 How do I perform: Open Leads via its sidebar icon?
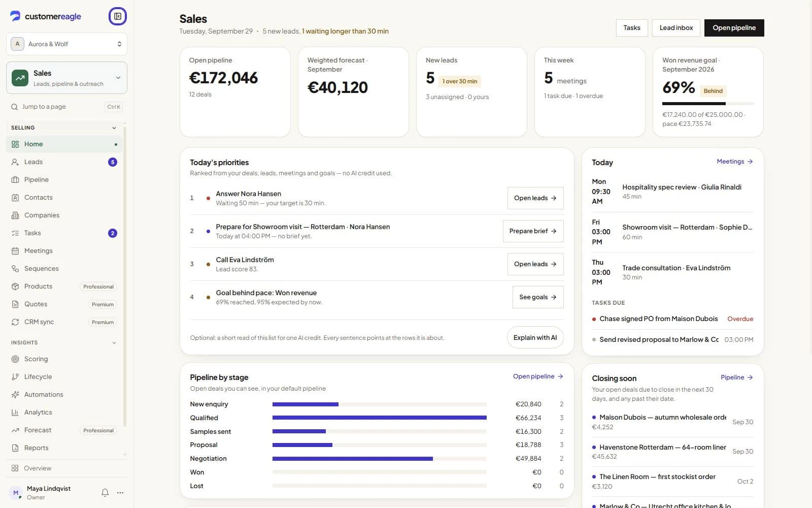pos(15,162)
